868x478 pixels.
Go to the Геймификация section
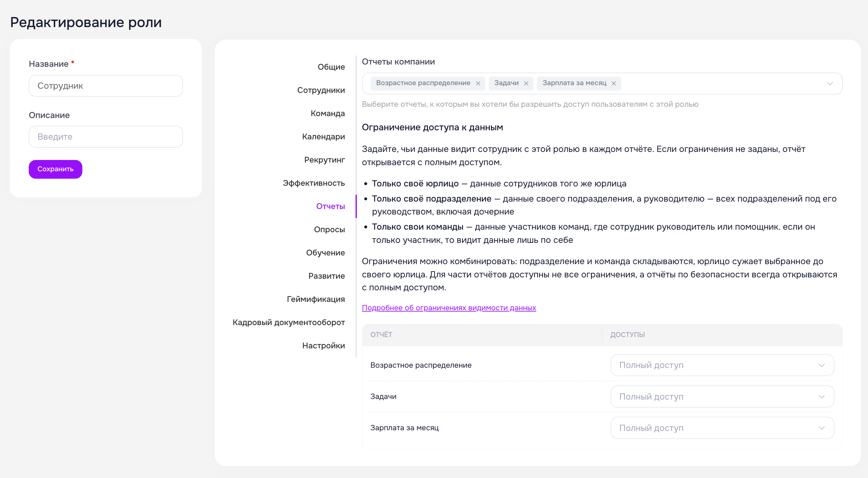click(x=315, y=299)
